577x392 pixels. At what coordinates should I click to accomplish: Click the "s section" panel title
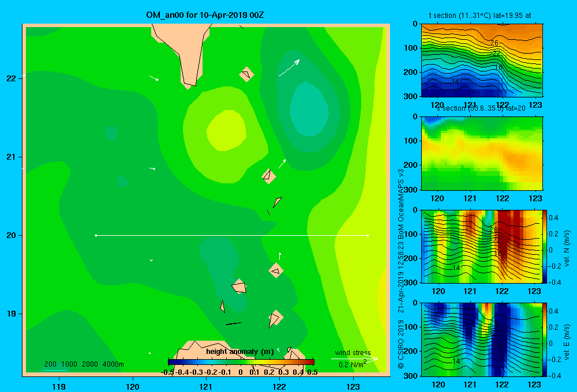tap(481, 108)
